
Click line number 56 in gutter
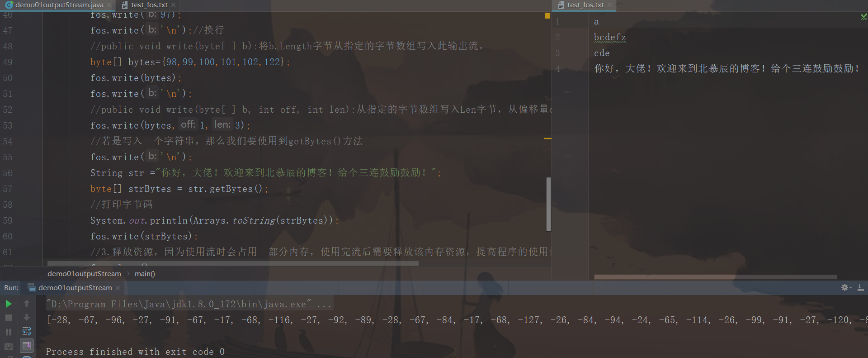pos(8,173)
